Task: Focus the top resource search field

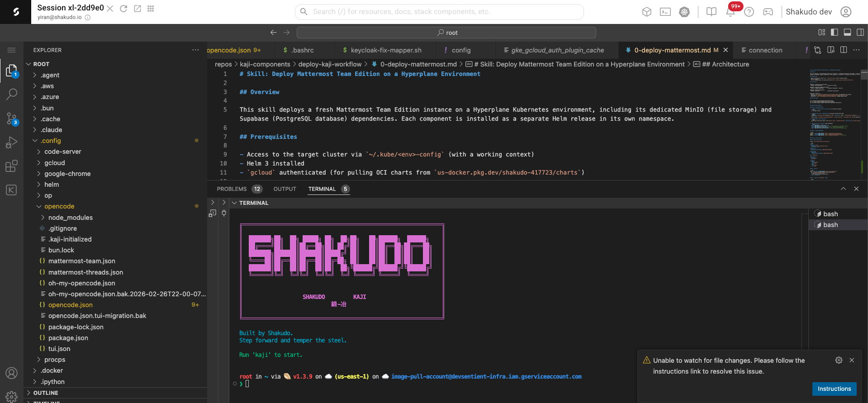Action: [439, 12]
